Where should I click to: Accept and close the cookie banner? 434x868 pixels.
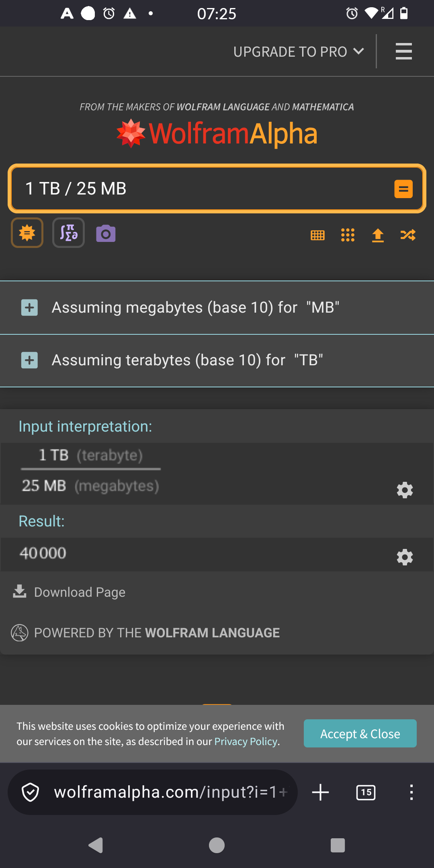360,733
